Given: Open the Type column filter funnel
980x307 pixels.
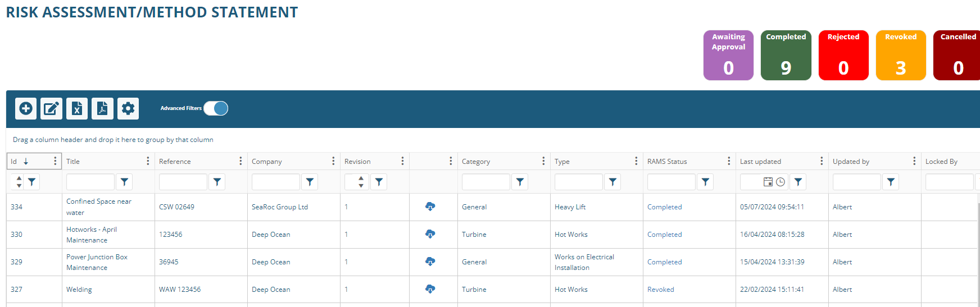Looking at the screenshot, I should (612, 182).
